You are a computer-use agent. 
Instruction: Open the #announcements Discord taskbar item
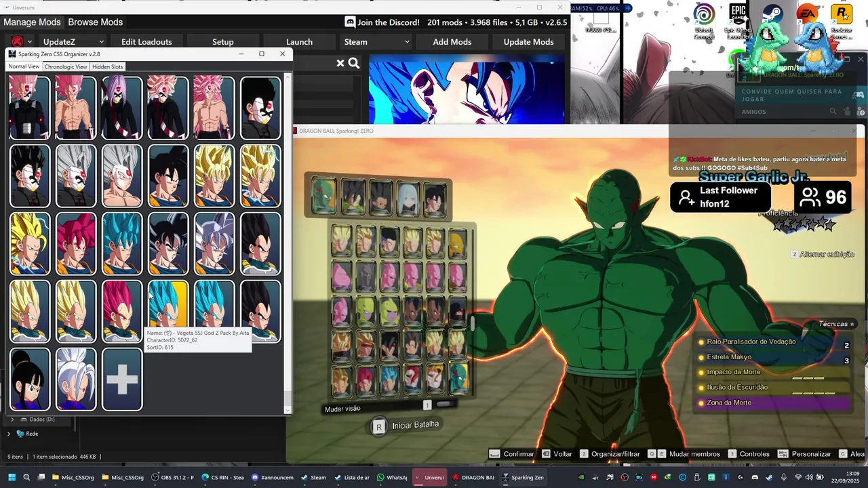[x=272, y=477]
